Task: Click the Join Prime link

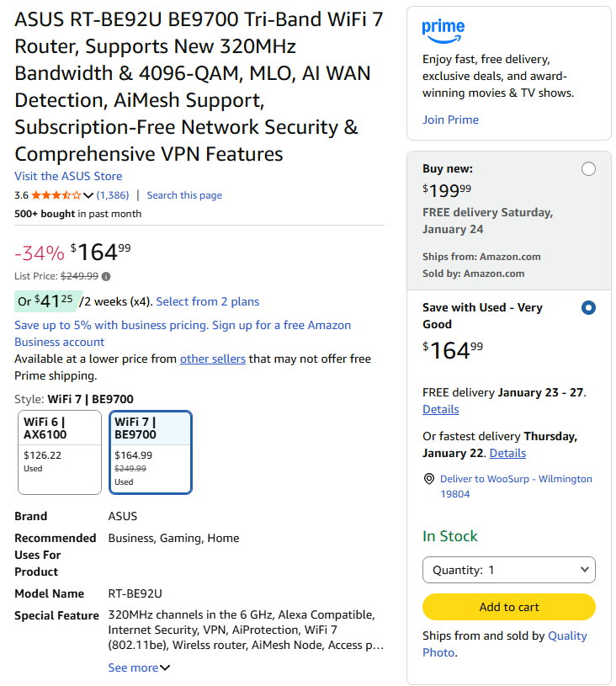Action: pos(450,120)
